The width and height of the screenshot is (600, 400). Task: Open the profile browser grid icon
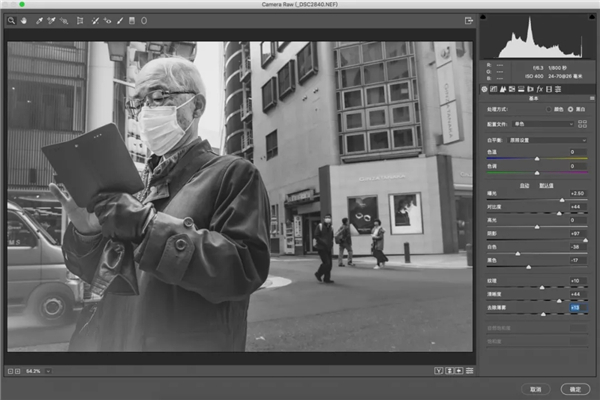[582, 123]
